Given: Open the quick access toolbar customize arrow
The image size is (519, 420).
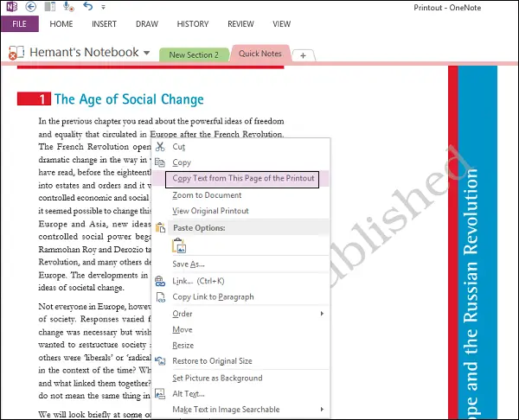Looking at the screenshot, I should tap(103, 7).
